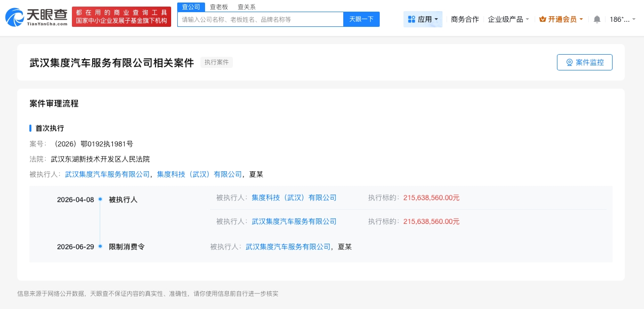
Task: Expand the 应用 dropdown
Action: pos(423,19)
